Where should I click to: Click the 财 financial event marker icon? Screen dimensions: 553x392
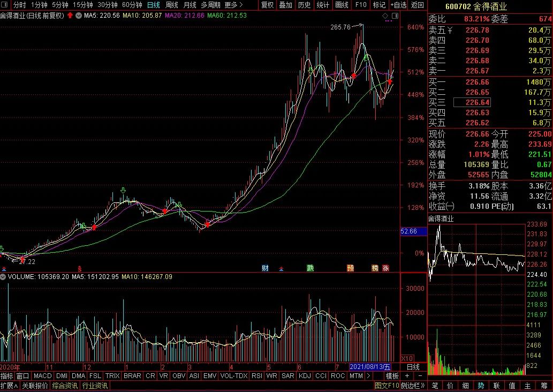265,268
